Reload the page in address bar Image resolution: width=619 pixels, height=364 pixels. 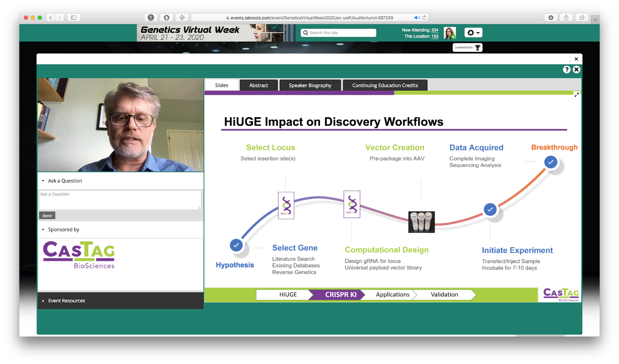point(424,18)
